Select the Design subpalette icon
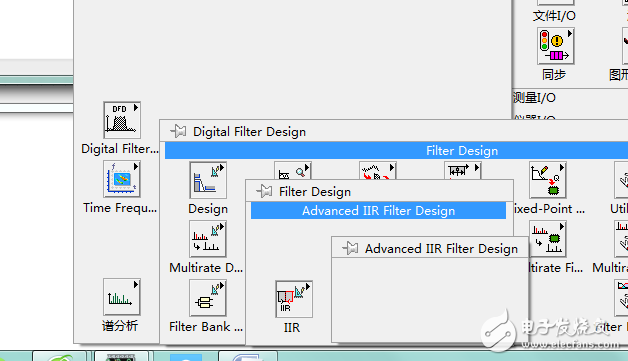The height and width of the screenshot is (361, 628). 208,180
